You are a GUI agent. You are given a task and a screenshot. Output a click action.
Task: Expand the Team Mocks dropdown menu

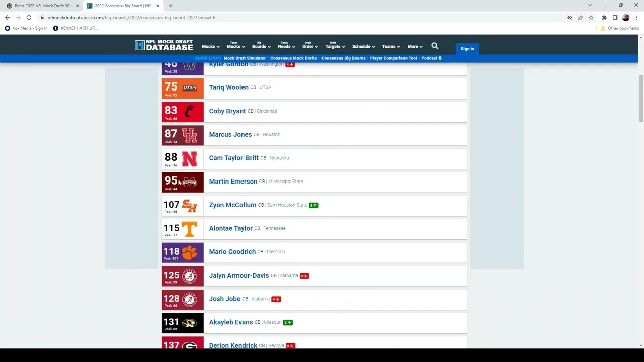[235, 45]
